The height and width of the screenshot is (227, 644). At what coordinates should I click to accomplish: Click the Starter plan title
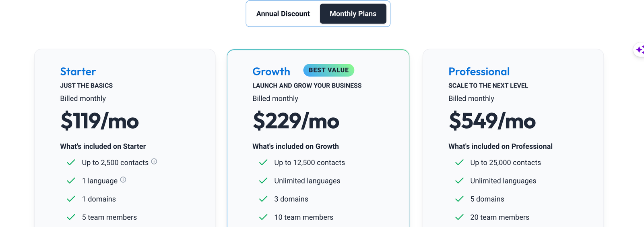click(78, 72)
